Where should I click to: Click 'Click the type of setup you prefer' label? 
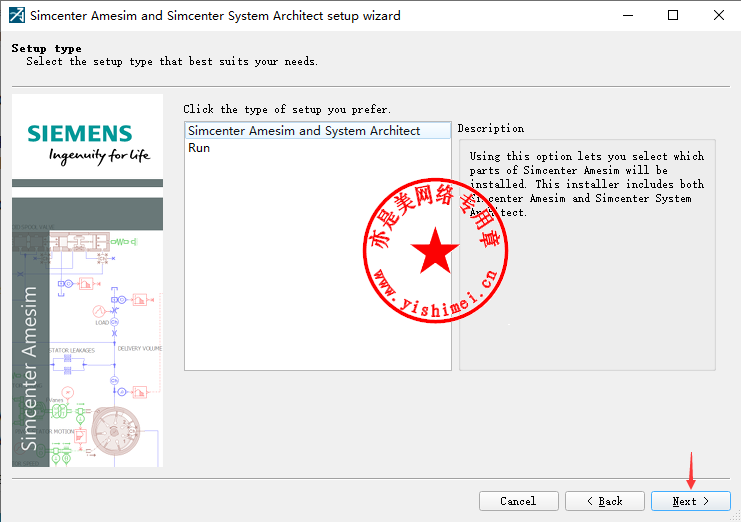point(287,109)
